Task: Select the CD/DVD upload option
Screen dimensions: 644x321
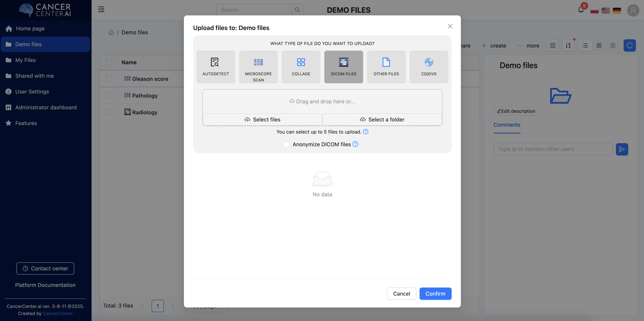Action: coord(429,67)
